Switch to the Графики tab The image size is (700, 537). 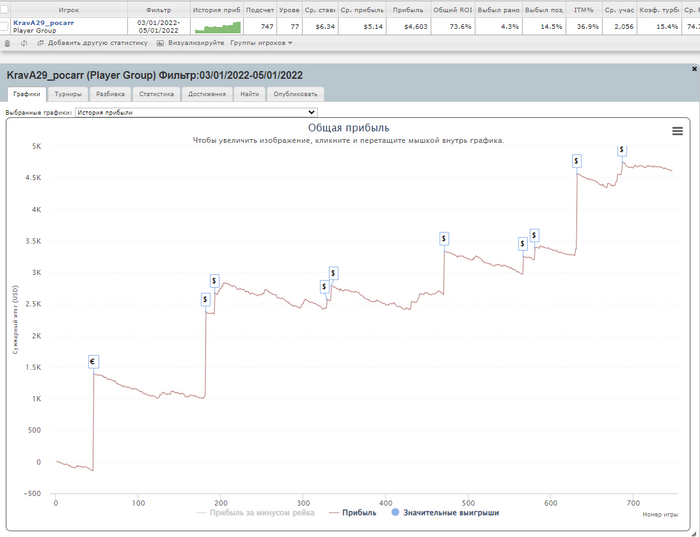[27, 94]
